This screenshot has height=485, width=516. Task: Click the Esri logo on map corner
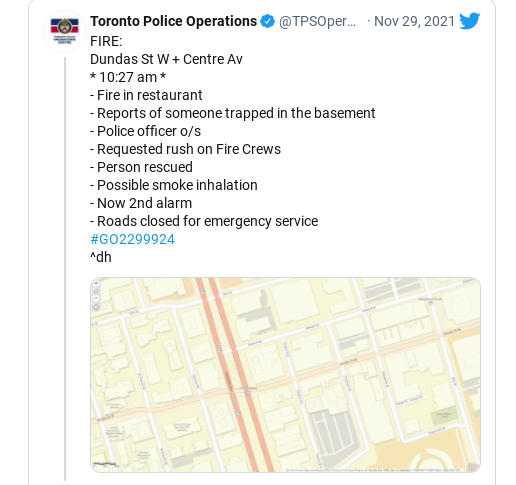[x=472, y=467]
